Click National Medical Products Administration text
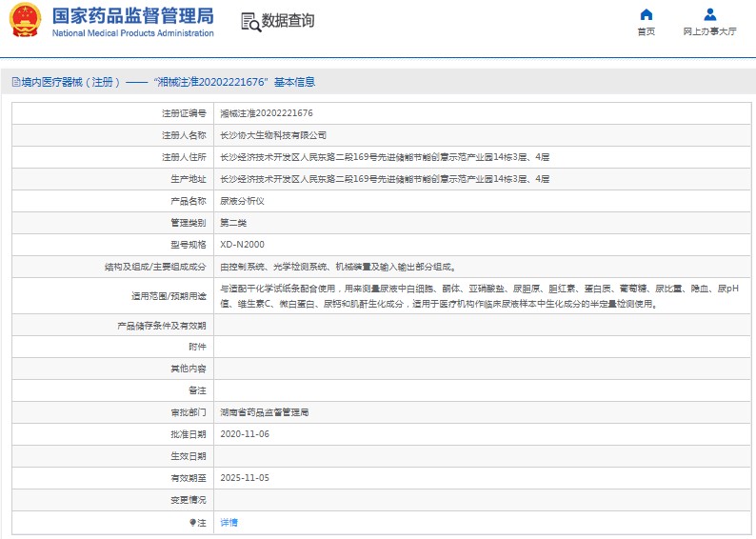 pos(133,33)
